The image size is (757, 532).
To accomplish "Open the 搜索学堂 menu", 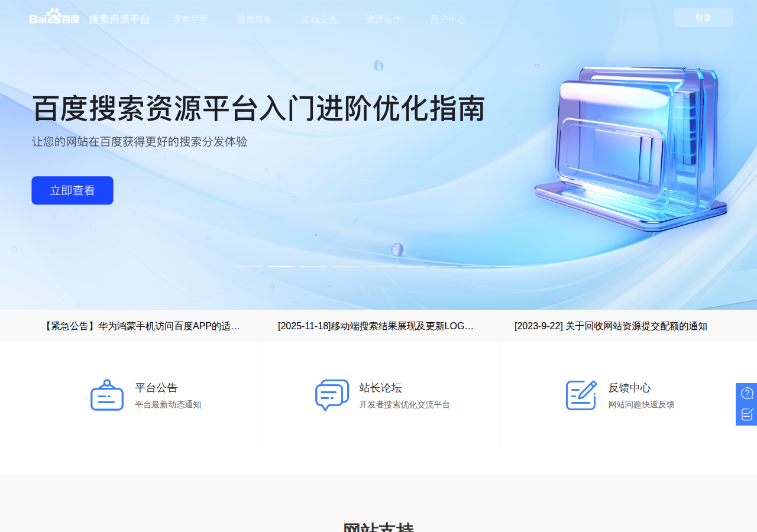I will click(190, 20).
